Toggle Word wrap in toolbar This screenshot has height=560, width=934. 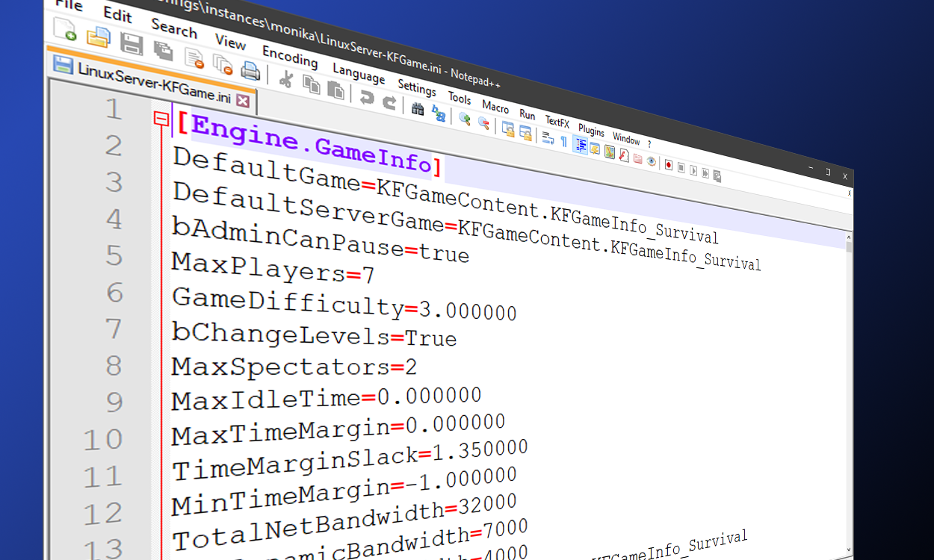tap(548, 138)
